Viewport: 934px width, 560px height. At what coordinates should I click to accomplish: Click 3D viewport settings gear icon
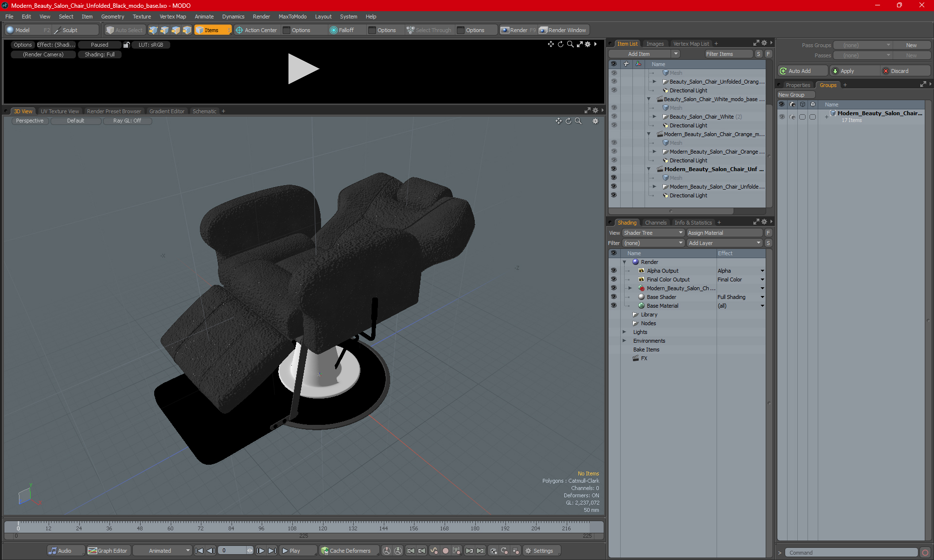tap(595, 121)
